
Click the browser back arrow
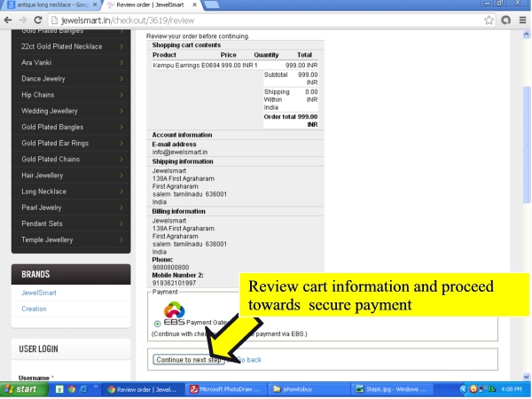(x=8, y=20)
